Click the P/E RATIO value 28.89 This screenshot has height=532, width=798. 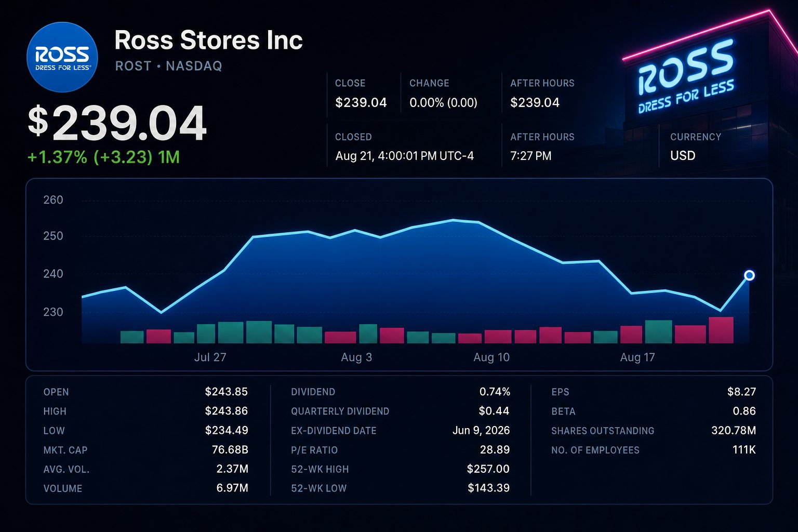[495, 449]
